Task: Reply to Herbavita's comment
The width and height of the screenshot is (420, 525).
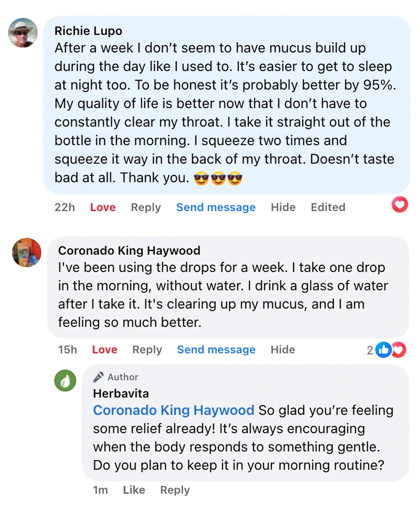Action: (x=175, y=490)
